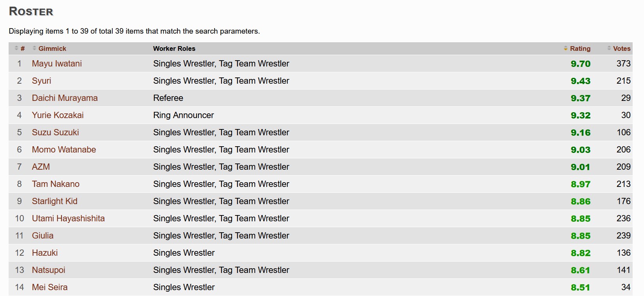Click Starlight Kid in the roster

click(55, 201)
